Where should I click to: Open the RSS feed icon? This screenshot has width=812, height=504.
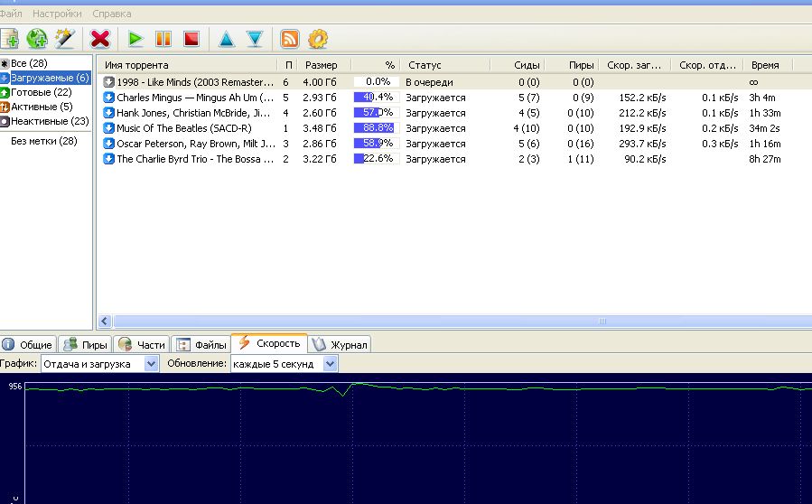289,39
